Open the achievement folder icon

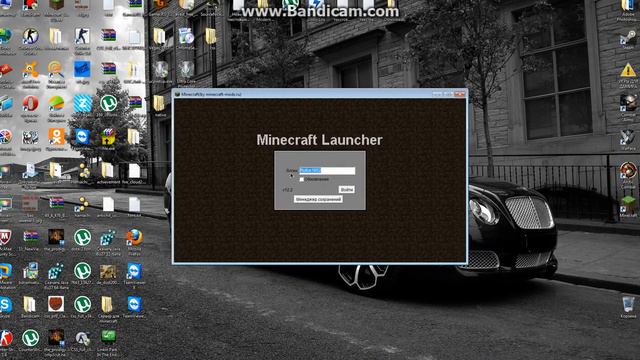tap(108, 171)
